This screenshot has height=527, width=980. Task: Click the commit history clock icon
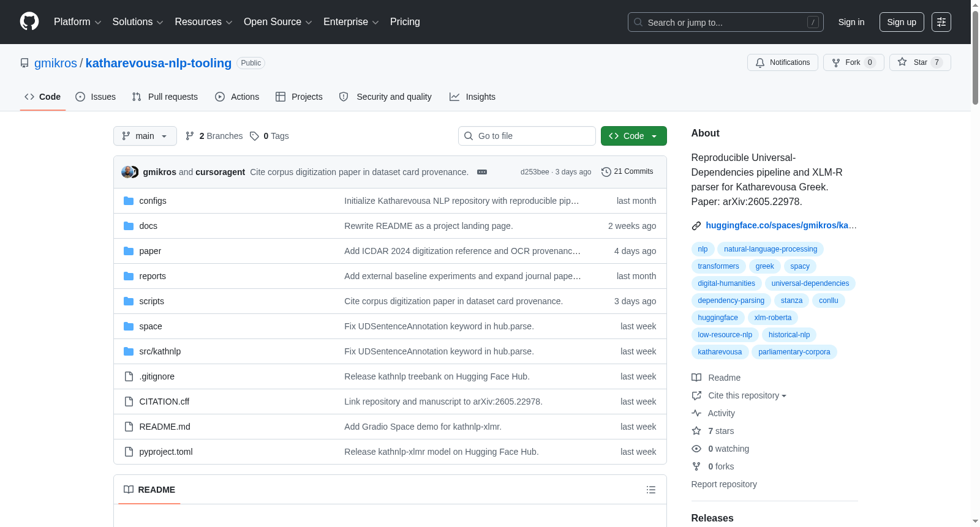[606, 172]
